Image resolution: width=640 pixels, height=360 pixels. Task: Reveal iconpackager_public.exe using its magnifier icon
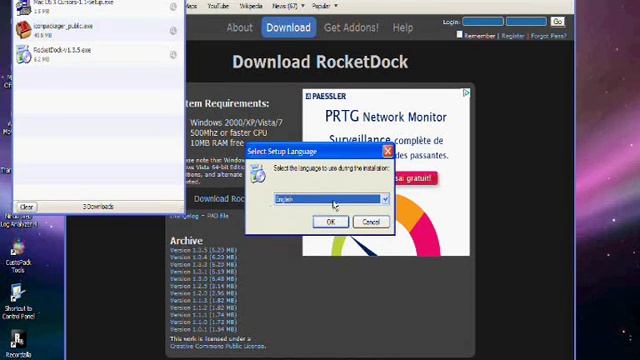point(173,31)
